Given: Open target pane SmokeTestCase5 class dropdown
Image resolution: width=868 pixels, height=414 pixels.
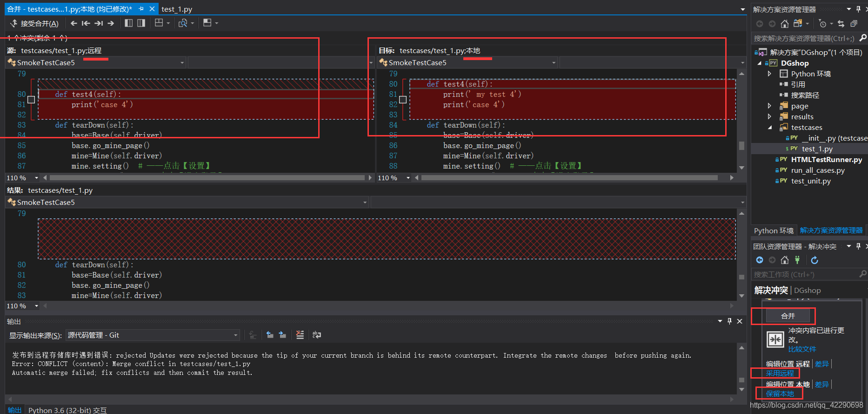Looking at the screenshot, I should pyautogui.click(x=554, y=62).
